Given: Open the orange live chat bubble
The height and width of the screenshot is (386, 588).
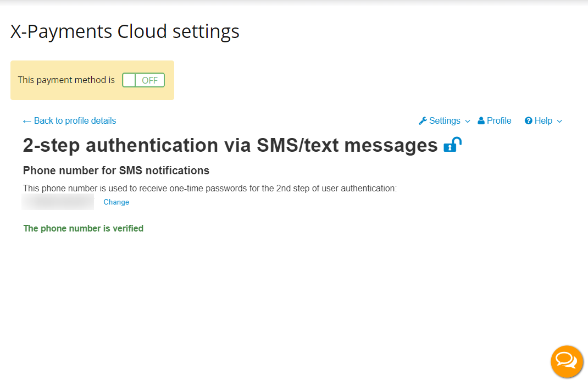Looking at the screenshot, I should [x=567, y=361].
